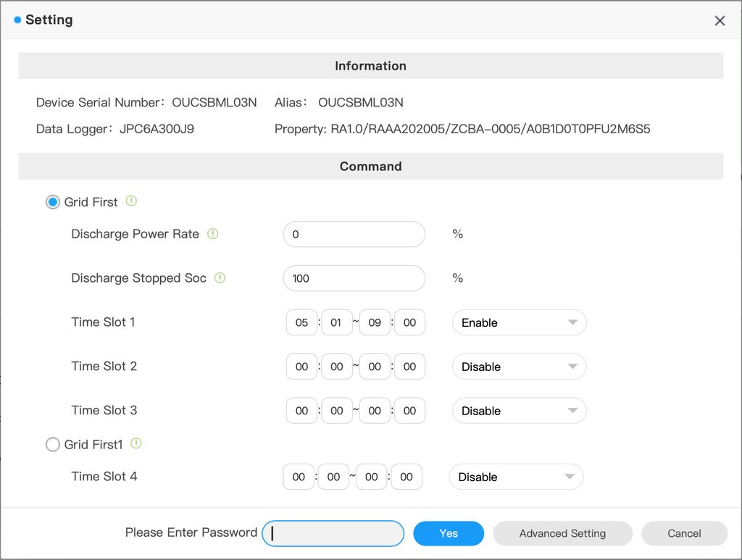The image size is (742, 560).
Task: Click Time Slot 4 start minute field
Action: tap(333, 477)
